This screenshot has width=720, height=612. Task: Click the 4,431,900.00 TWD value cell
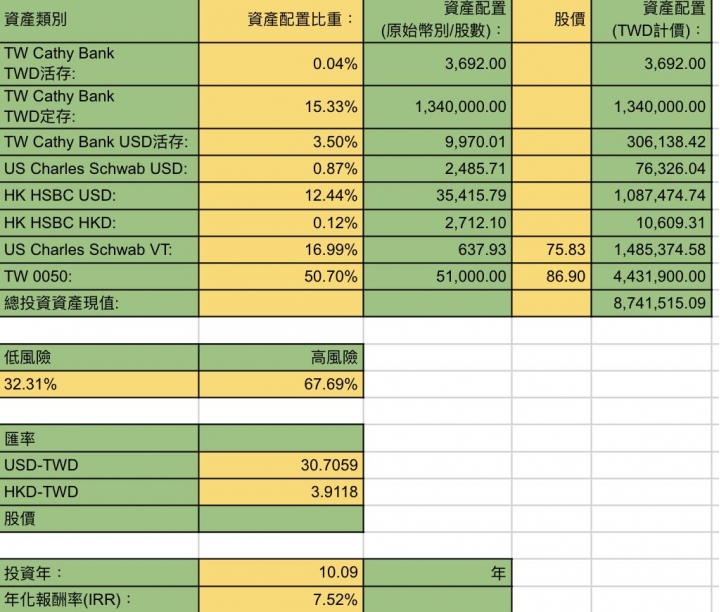[652, 277]
